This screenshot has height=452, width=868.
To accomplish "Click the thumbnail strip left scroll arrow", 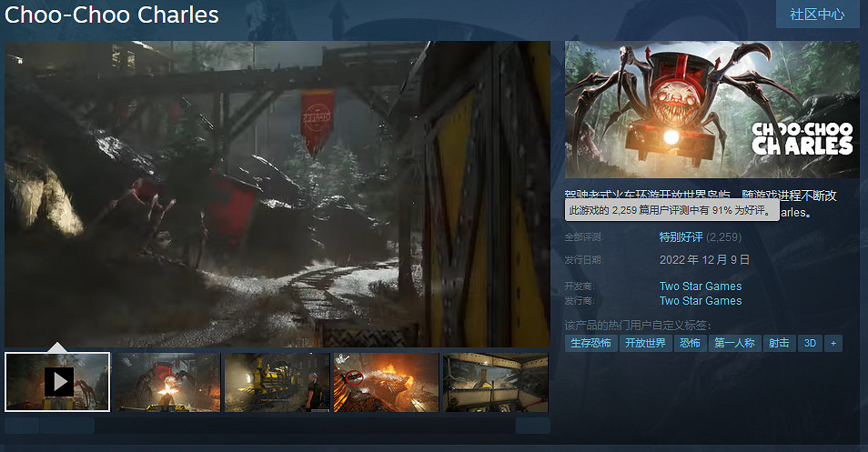I will 22,426.
